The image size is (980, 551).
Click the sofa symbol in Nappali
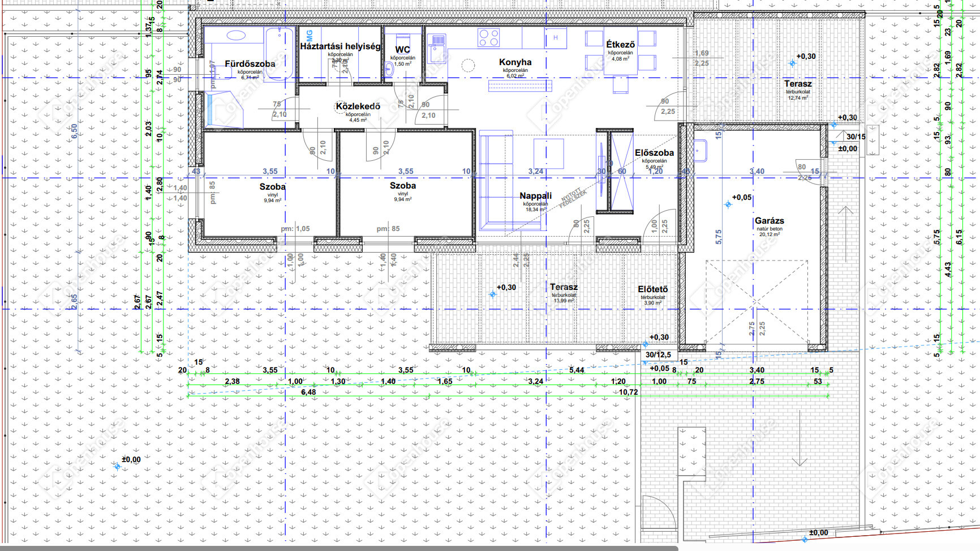[x=495, y=181]
